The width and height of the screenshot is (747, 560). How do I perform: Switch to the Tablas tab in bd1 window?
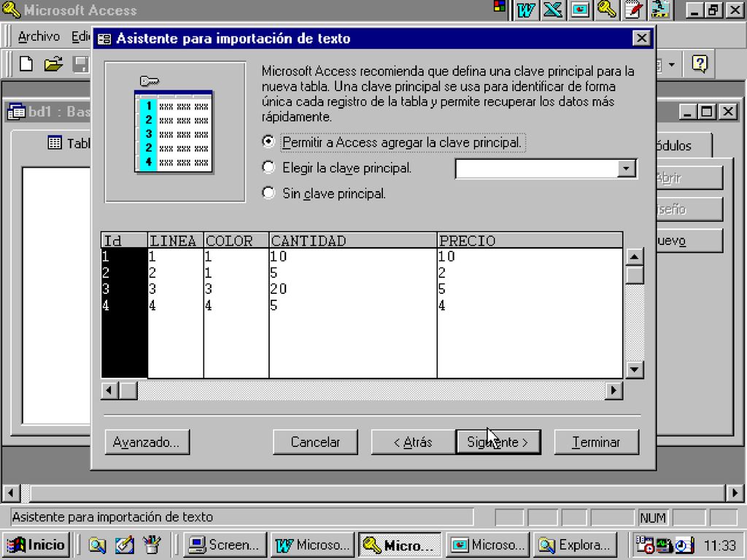point(68,143)
